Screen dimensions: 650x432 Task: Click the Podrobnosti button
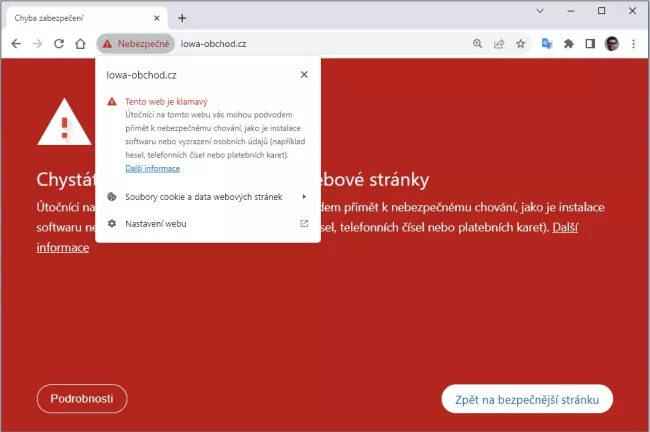pyautogui.click(x=82, y=398)
